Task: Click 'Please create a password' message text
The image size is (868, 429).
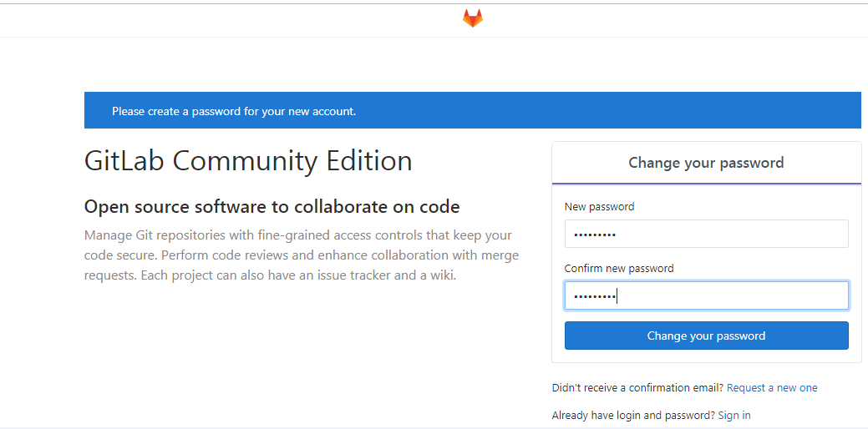Action: (x=234, y=111)
